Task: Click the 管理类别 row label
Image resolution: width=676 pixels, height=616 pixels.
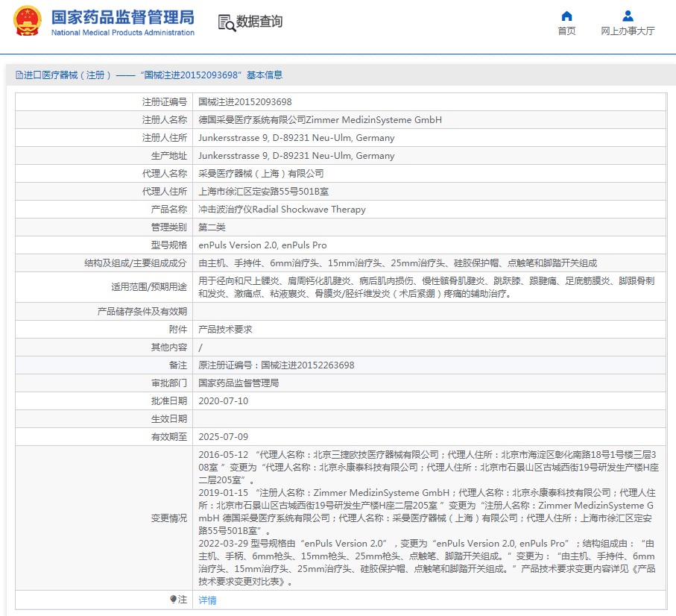Action: pos(169,227)
